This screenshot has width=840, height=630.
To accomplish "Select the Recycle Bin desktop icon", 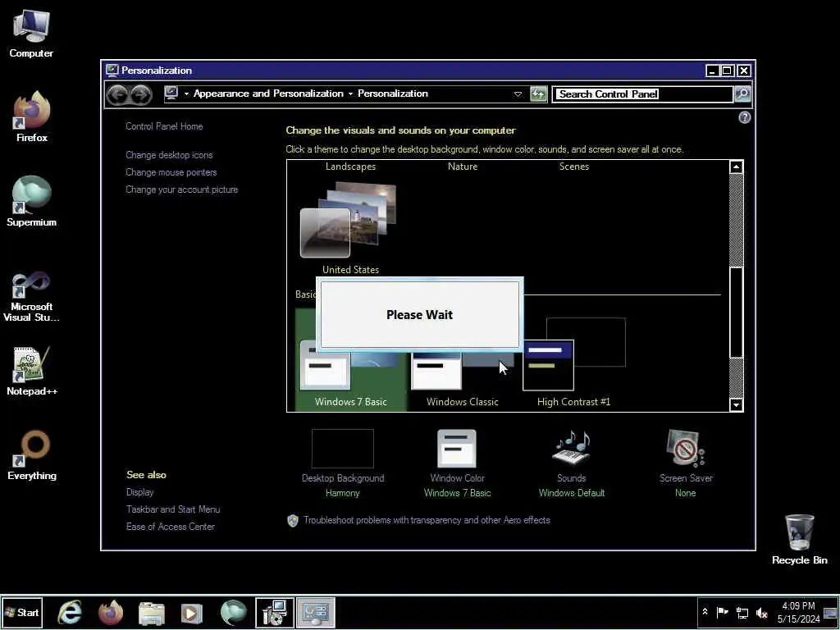I will [799, 540].
